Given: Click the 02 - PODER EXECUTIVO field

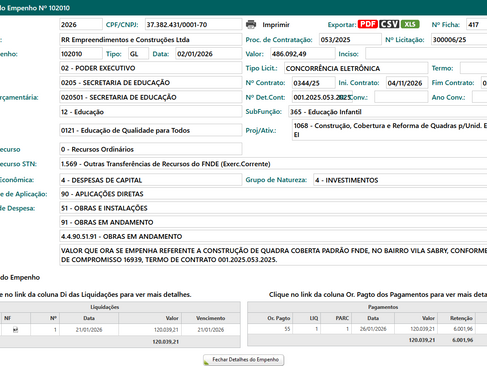Looking at the screenshot, I should (151, 68).
